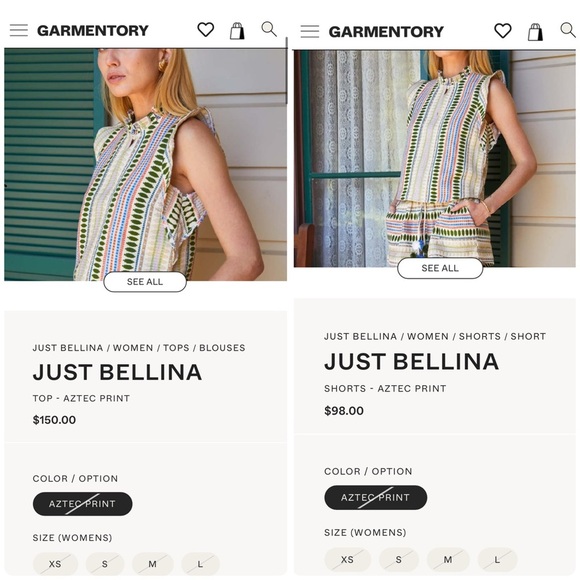Click SEE ALL under the top photo

(145, 282)
